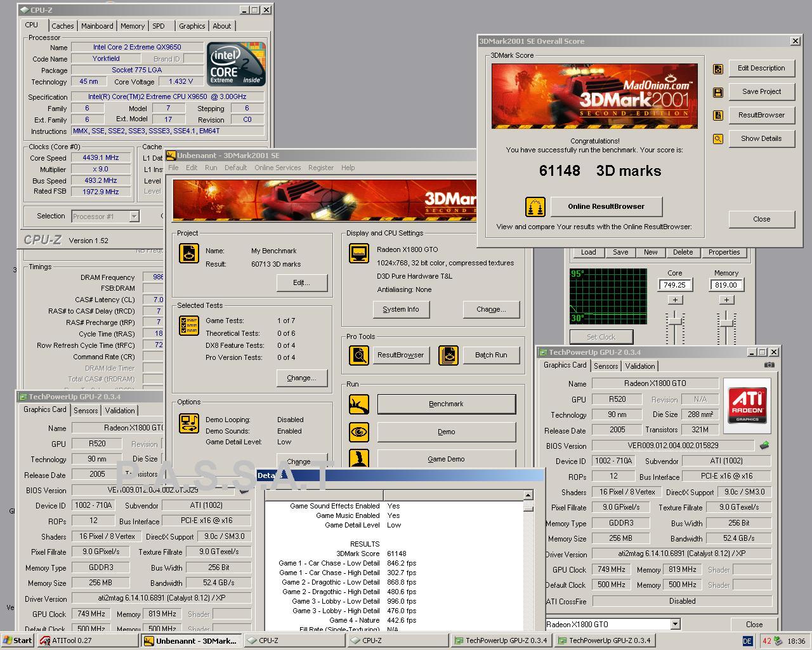Switch to the Mainboard tab in CPU-Z
This screenshot has height=650, width=812.
(x=97, y=26)
